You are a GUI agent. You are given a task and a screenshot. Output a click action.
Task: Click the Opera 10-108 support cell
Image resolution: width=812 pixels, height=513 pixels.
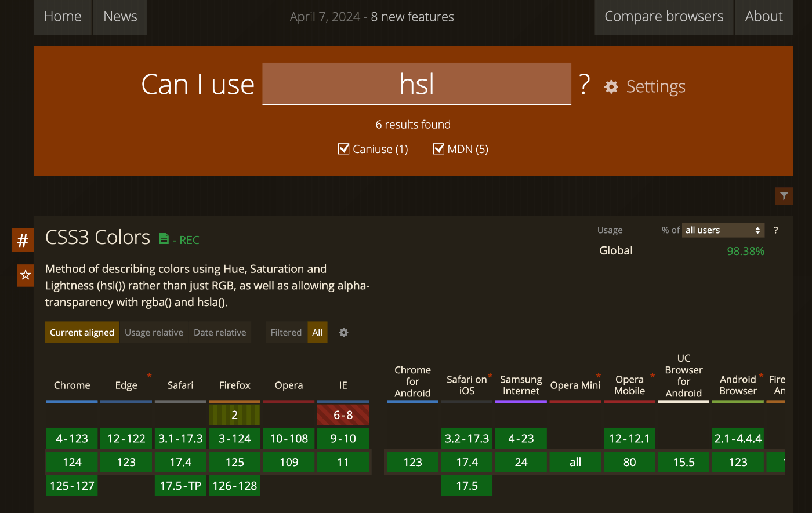point(289,439)
